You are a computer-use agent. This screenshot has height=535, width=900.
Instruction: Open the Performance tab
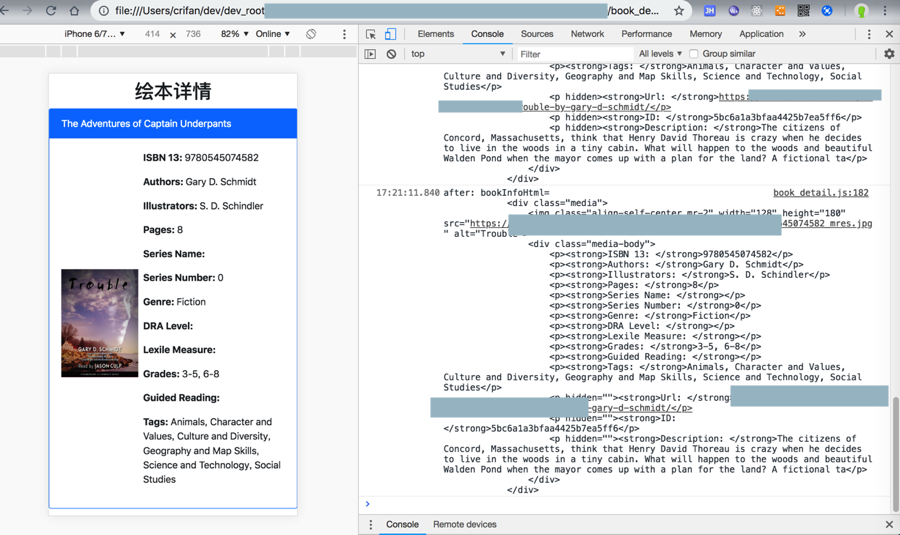(x=646, y=34)
